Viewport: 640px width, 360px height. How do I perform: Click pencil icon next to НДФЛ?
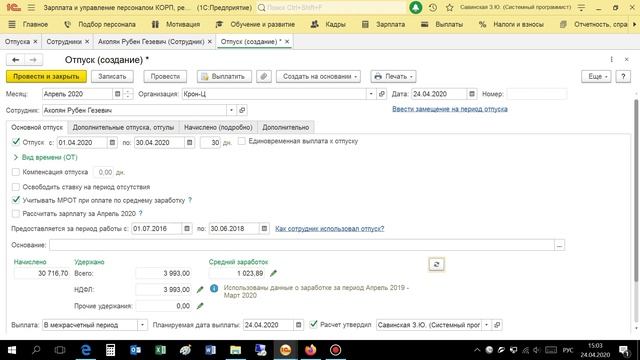[200, 289]
